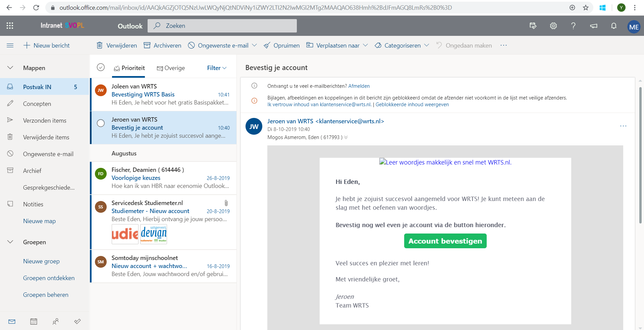Toggle the select-all messages circle
Viewport: 644px width, 330px height.
click(101, 67)
